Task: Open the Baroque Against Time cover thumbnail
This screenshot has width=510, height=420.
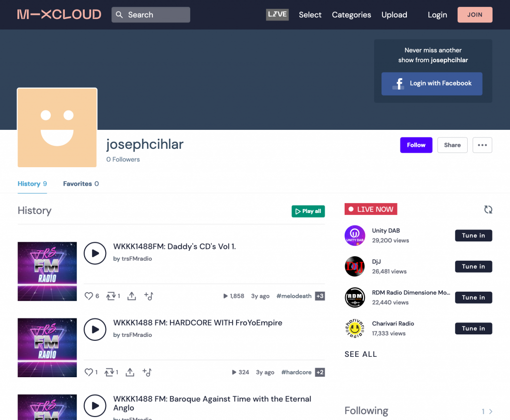Action: click(x=47, y=407)
